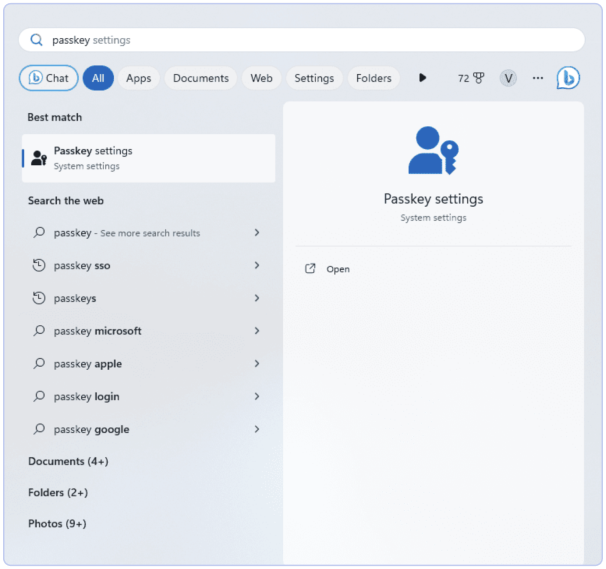The image size is (606, 569).
Task: Expand the Folders (2+) section
Action: pos(58,492)
